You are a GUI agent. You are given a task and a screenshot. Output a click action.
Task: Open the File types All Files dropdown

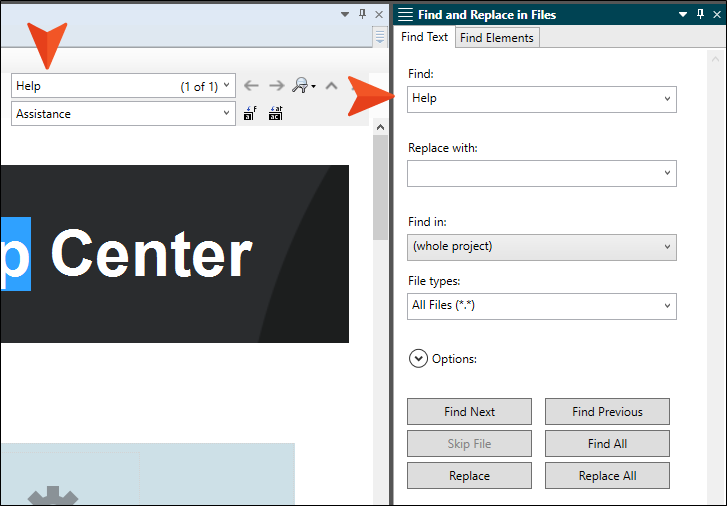pyautogui.click(x=542, y=306)
